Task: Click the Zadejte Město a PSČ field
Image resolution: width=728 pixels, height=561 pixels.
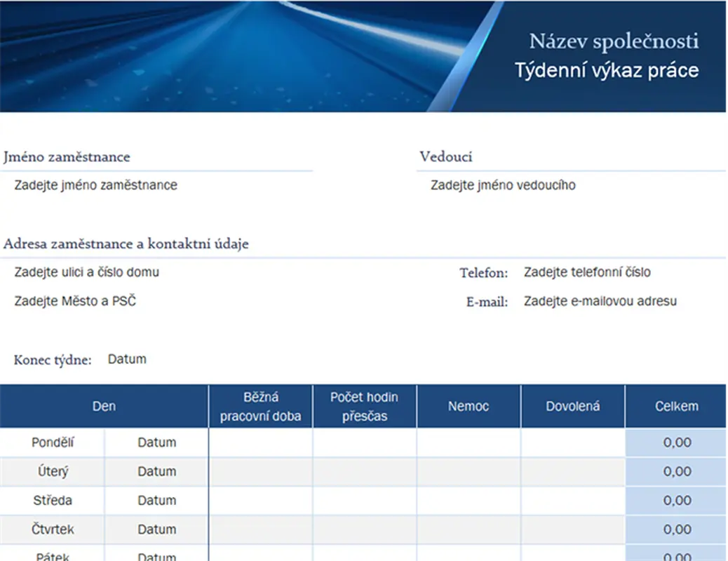Action: tap(75, 301)
